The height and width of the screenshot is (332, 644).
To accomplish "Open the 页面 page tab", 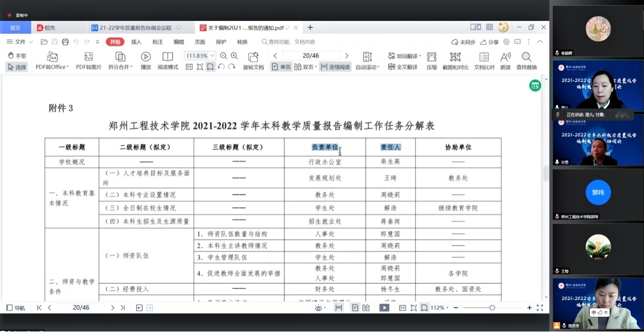I will coord(200,42).
